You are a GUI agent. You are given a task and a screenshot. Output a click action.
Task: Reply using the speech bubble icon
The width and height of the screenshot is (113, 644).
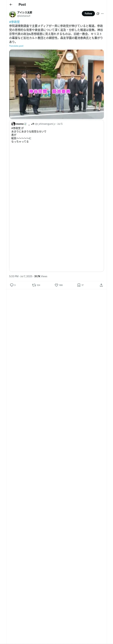[12, 285]
